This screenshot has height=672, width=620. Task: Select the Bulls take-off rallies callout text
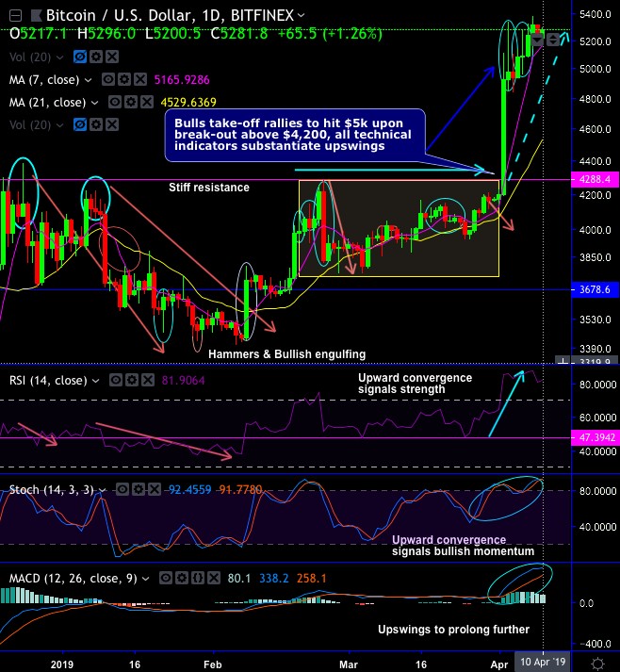coord(293,135)
